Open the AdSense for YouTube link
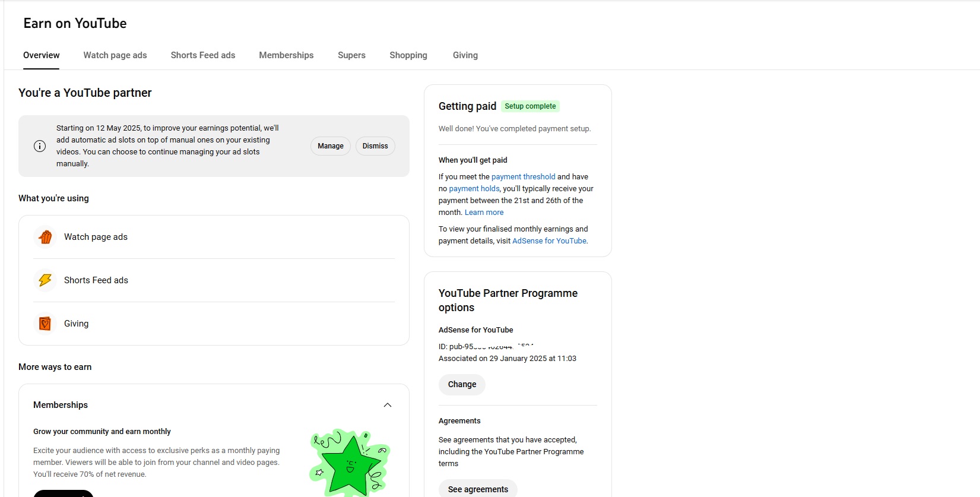Viewport: 980px width, 497px height. point(549,241)
